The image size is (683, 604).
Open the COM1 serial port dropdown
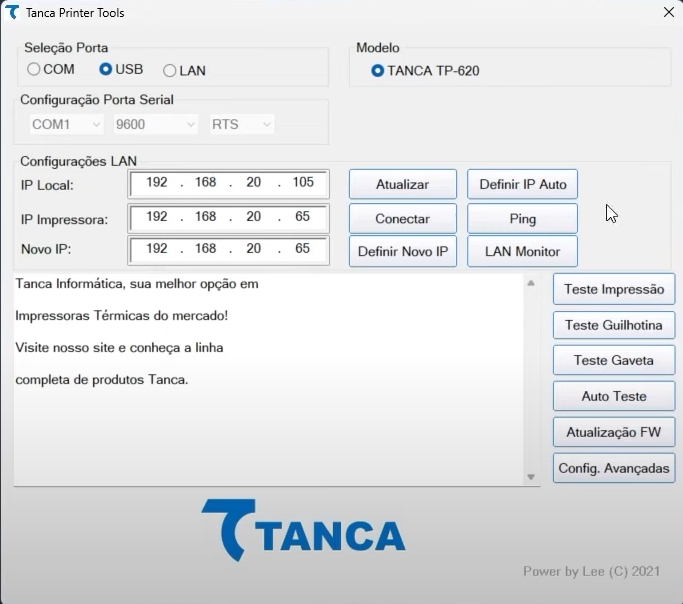coord(66,125)
